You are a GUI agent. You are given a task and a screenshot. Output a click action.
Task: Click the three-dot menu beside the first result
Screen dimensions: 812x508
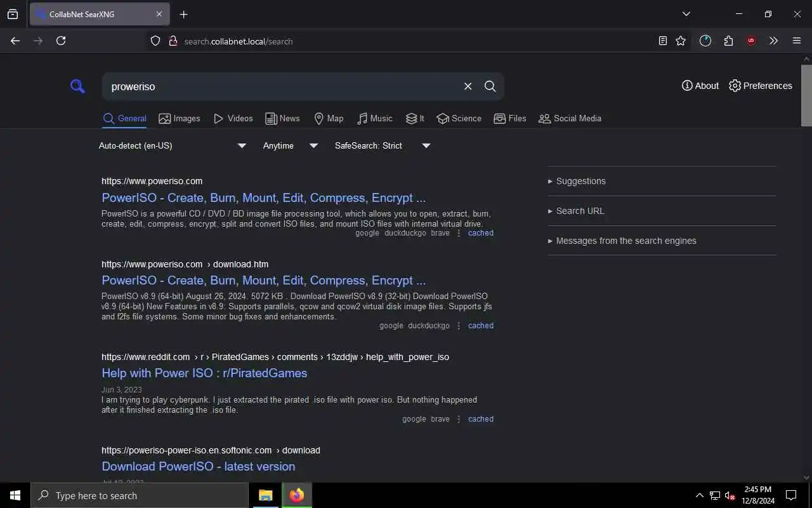[459, 233]
